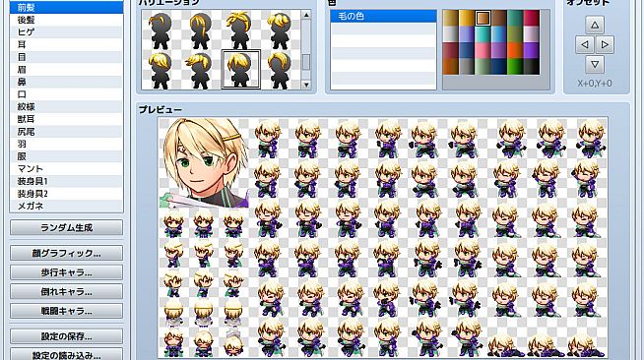Pick the 獣耳 category
644x360 pixels.
[66, 119]
